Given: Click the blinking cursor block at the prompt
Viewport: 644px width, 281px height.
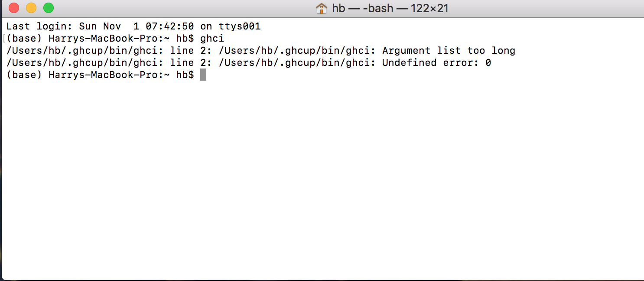Looking at the screenshot, I should (x=203, y=74).
